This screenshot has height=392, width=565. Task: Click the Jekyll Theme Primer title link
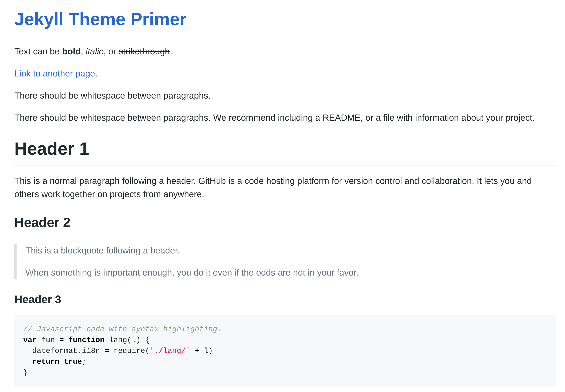[100, 19]
